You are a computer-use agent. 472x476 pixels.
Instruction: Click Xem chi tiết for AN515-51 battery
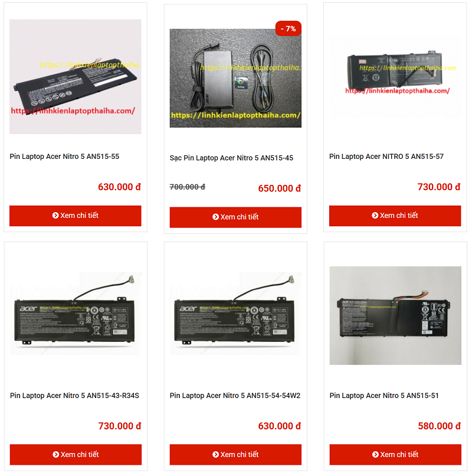coord(395,455)
